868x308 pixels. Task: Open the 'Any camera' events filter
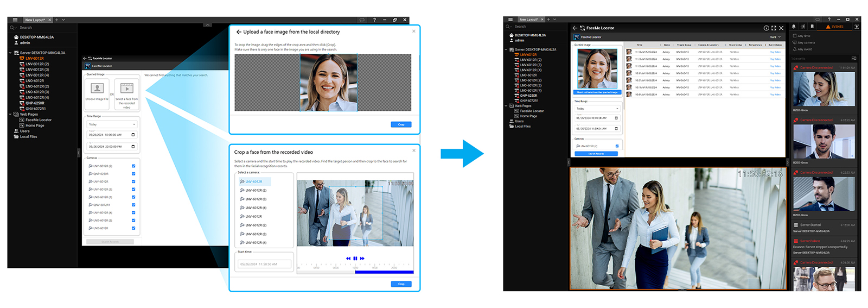click(806, 42)
